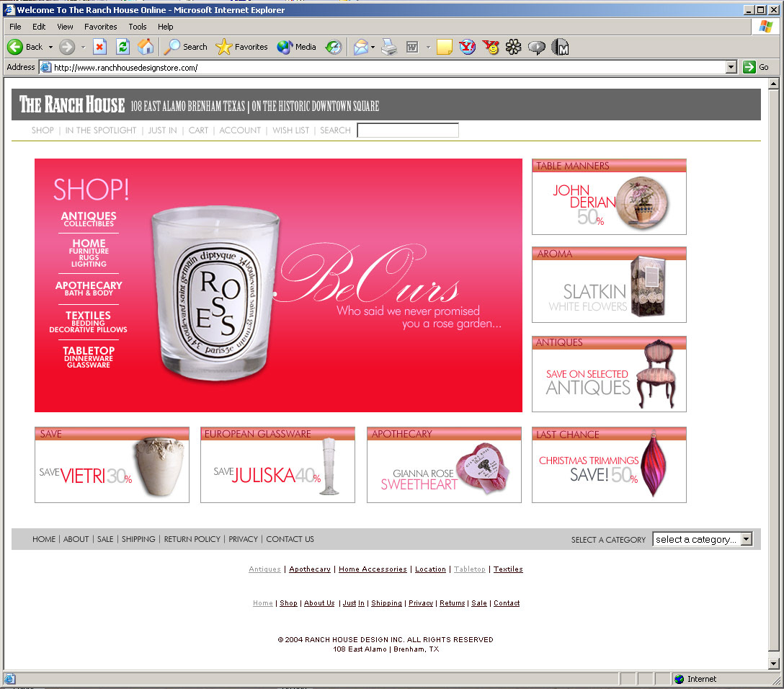Click the yellow note toolbar icon
Image resolution: width=784 pixels, height=689 pixels.
[444, 47]
